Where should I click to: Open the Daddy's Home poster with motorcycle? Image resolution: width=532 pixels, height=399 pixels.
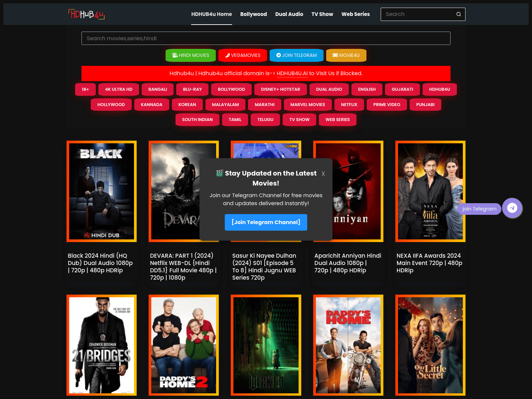click(x=348, y=345)
